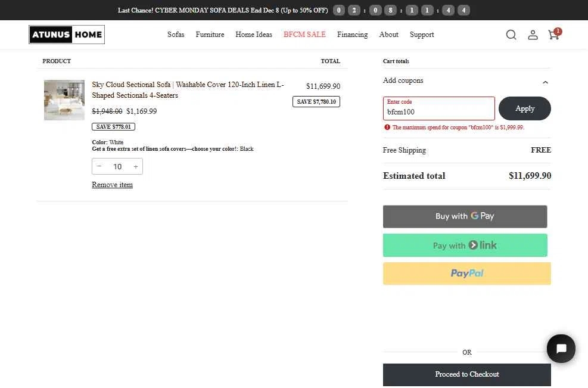The image size is (588, 388).
Task: Click the line total $11,699.90 in product row
Action: (323, 86)
